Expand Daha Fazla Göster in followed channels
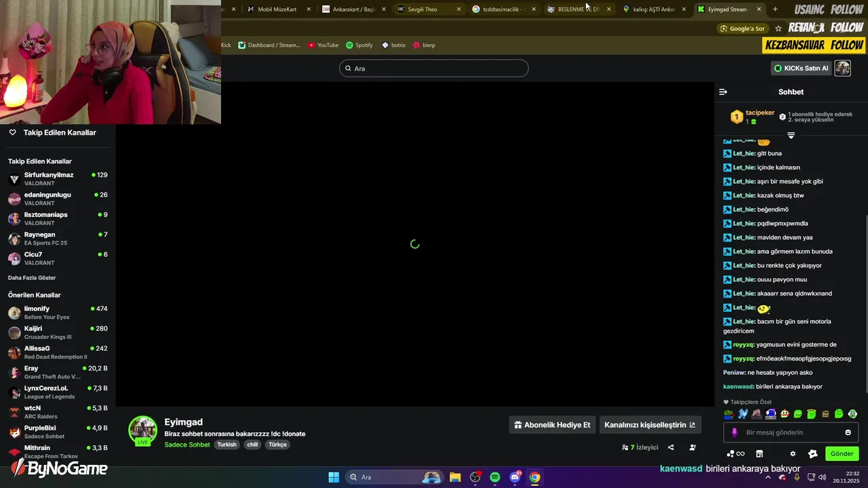The height and width of the screenshot is (488, 868). click(32, 278)
